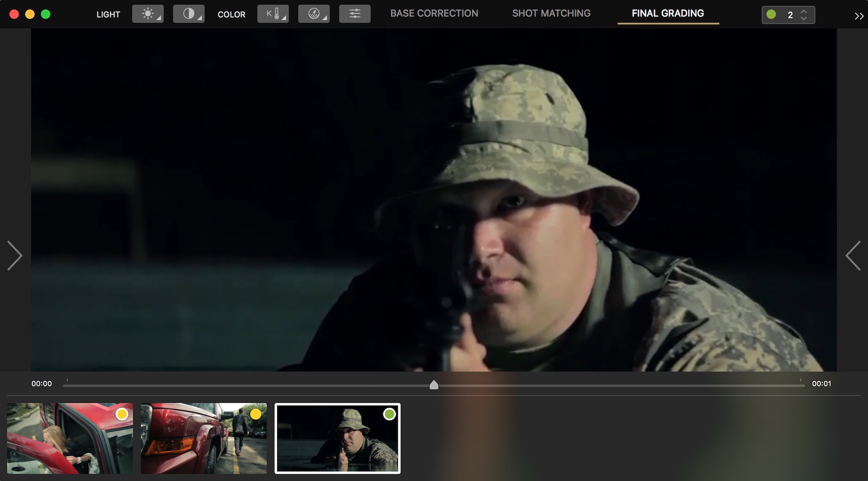Screen dimensions: 868x481
Task: Select the man walking by truck thumbnail
Action: [x=203, y=439]
